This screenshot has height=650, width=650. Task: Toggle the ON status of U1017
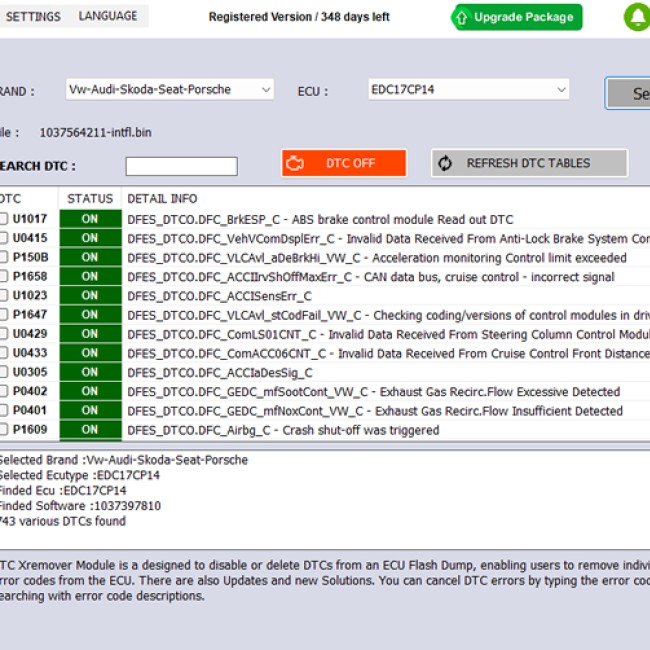(90, 219)
